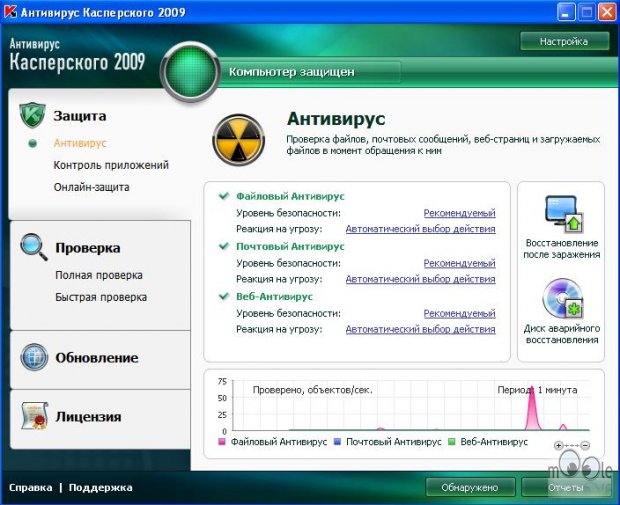Open Рекомендуемый level dropdown for Файловый Антивирус

[x=459, y=213]
